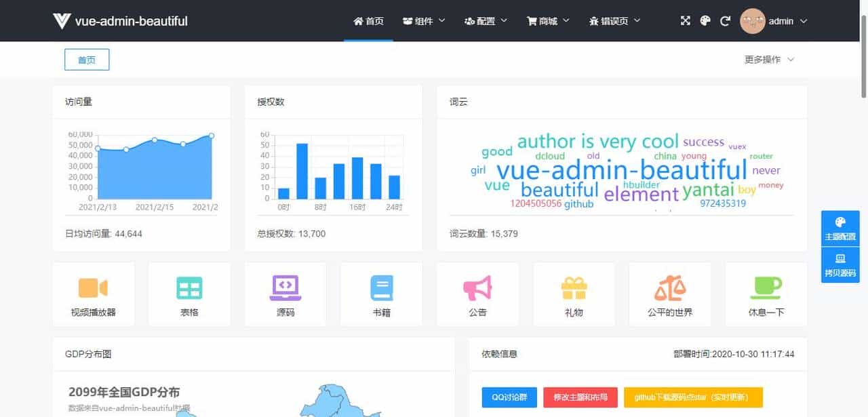Open the 书籍 book icon
This screenshot has height=417, width=868.
pyautogui.click(x=381, y=287)
